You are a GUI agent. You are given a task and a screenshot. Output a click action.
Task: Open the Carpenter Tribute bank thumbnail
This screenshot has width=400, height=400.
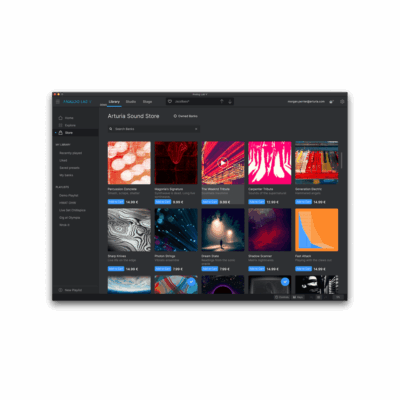tap(270, 163)
